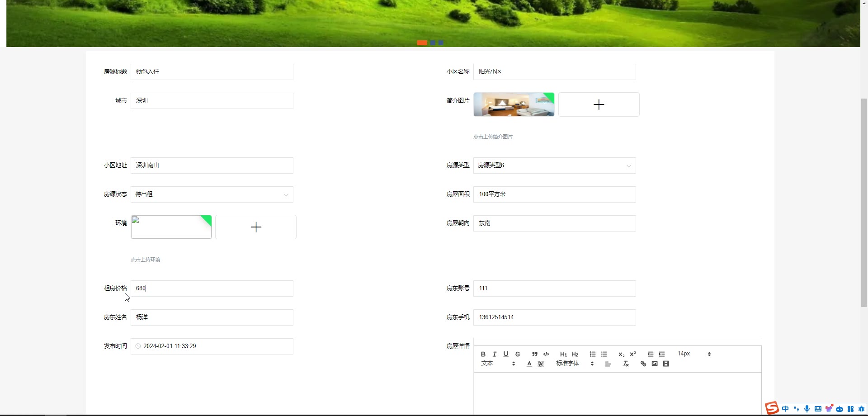Decrease indent in the editor
This screenshot has width=868, height=416.
coord(651,354)
